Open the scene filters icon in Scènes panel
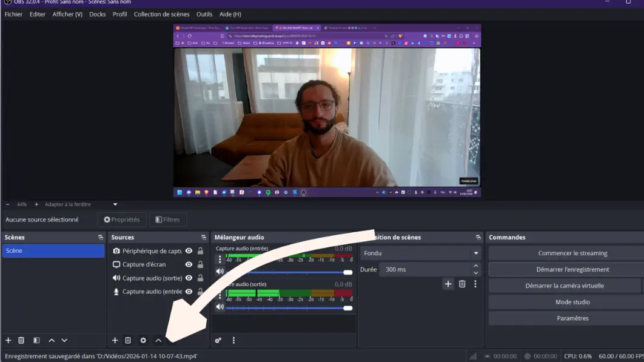 coord(36,341)
